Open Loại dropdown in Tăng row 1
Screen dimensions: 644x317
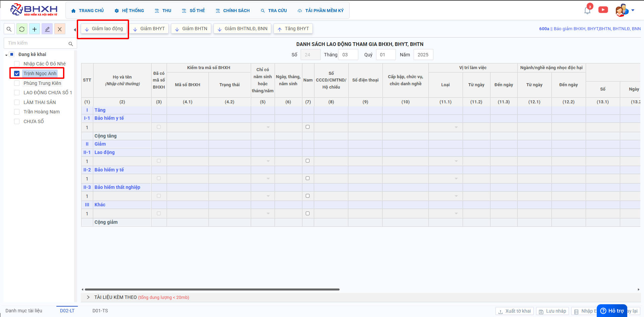click(x=456, y=127)
